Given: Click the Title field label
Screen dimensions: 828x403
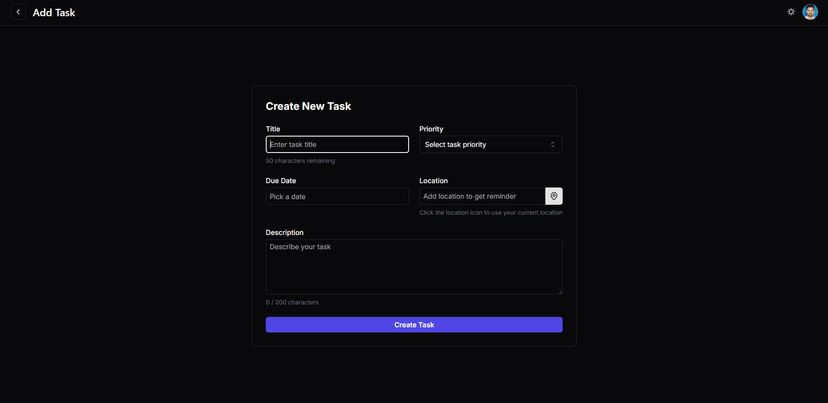Looking at the screenshot, I should 273,129.
